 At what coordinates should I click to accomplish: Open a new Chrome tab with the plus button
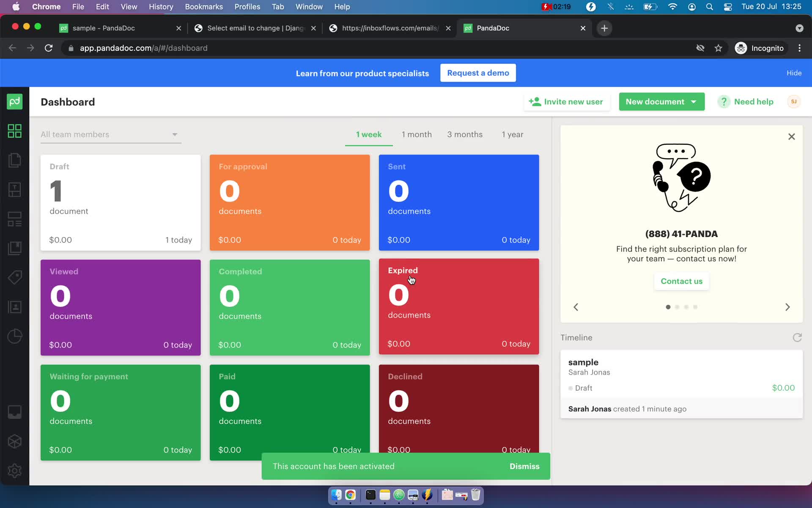pos(604,28)
